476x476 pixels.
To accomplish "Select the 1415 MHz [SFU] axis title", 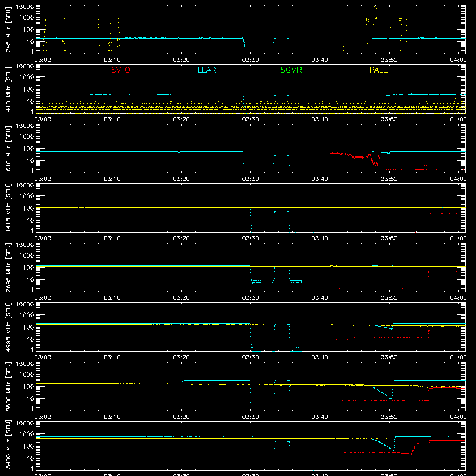I will (x=8, y=208).
